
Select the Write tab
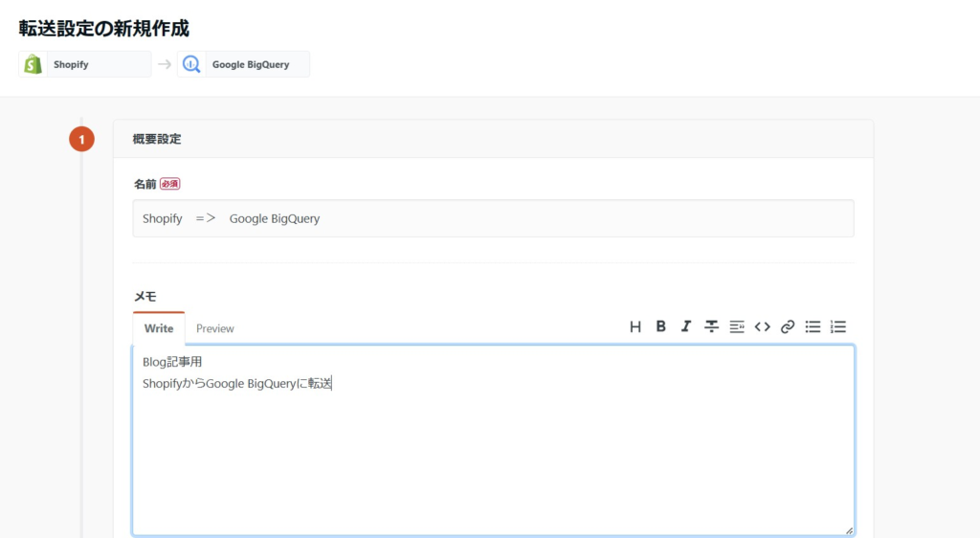pos(159,328)
